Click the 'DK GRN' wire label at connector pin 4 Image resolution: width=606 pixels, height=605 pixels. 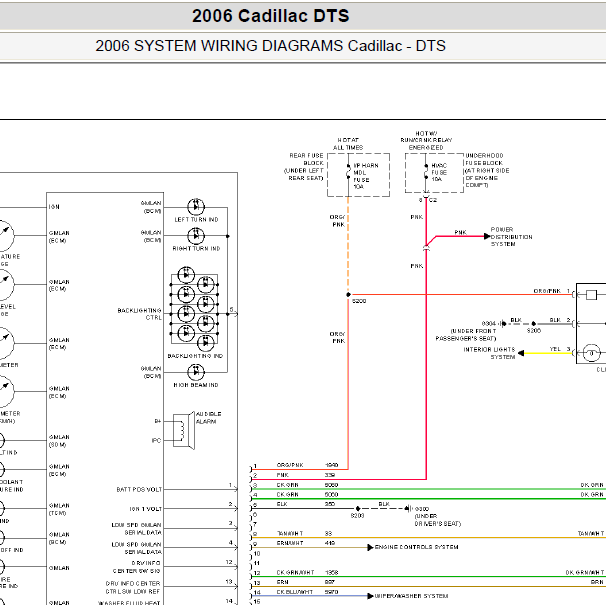point(287,494)
